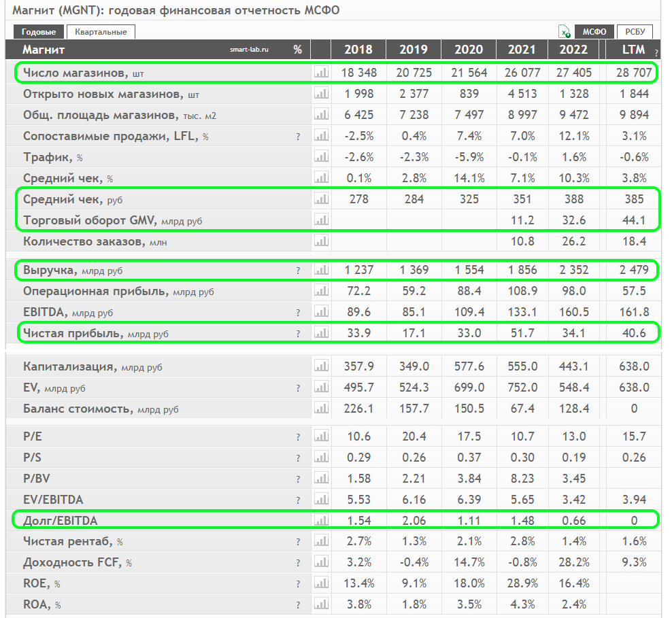Open chart icon for P/S row

321,457
